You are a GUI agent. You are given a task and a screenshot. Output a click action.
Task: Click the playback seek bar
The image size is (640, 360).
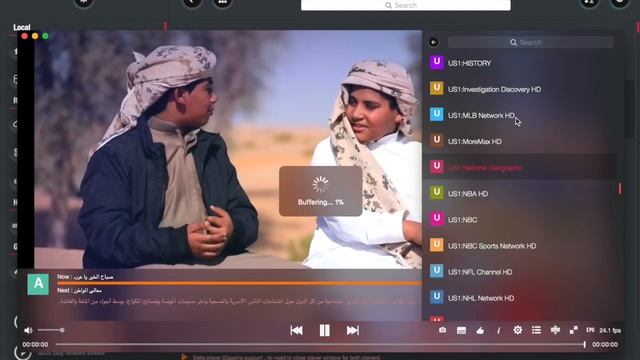[x=320, y=344]
